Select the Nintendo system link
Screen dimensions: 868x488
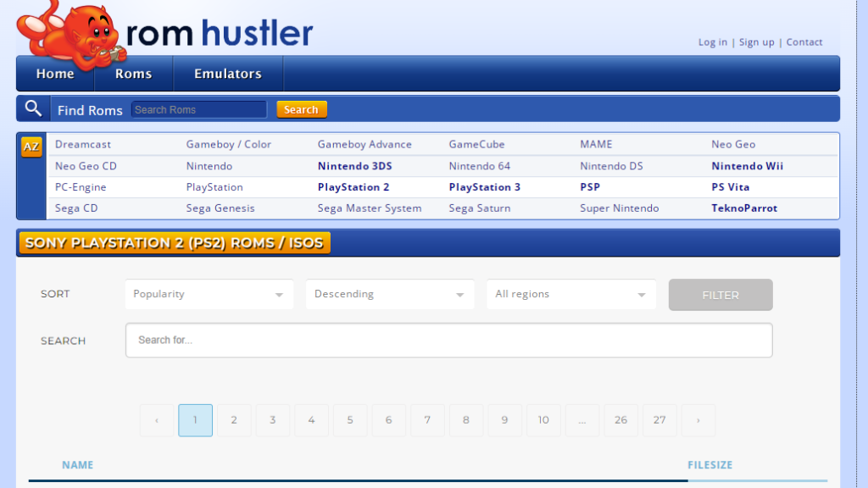pos(209,166)
